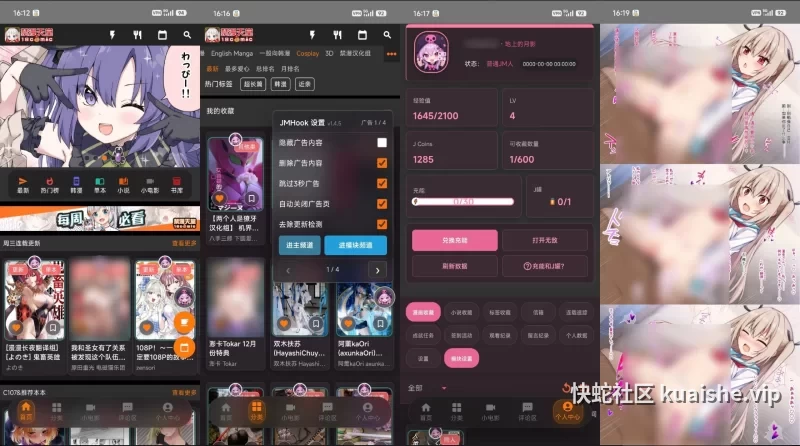This screenshot has height=446, width=800.
Task: Enable 隐藏广告内容 checkbox
Action: click(x=382, y=143)
